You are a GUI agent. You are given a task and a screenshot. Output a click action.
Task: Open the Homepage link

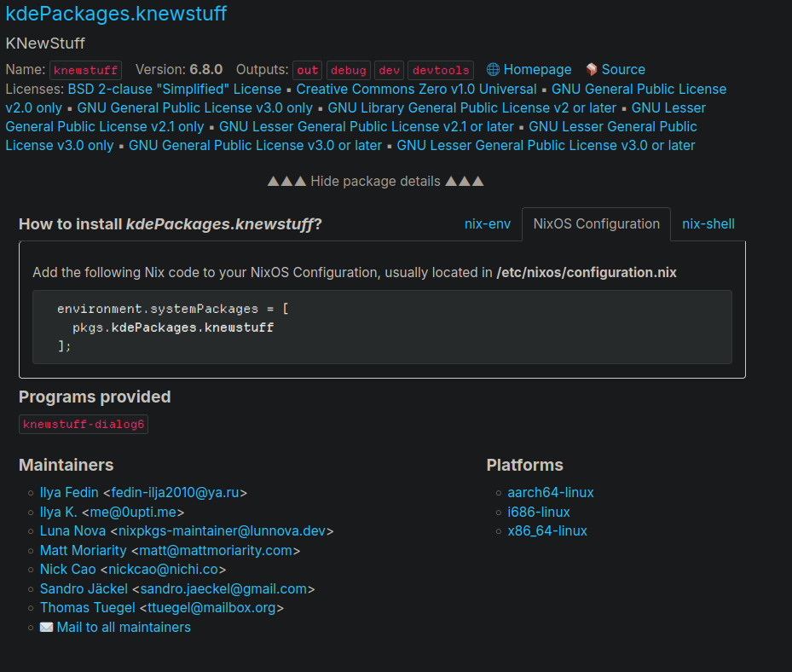point(537,69)
